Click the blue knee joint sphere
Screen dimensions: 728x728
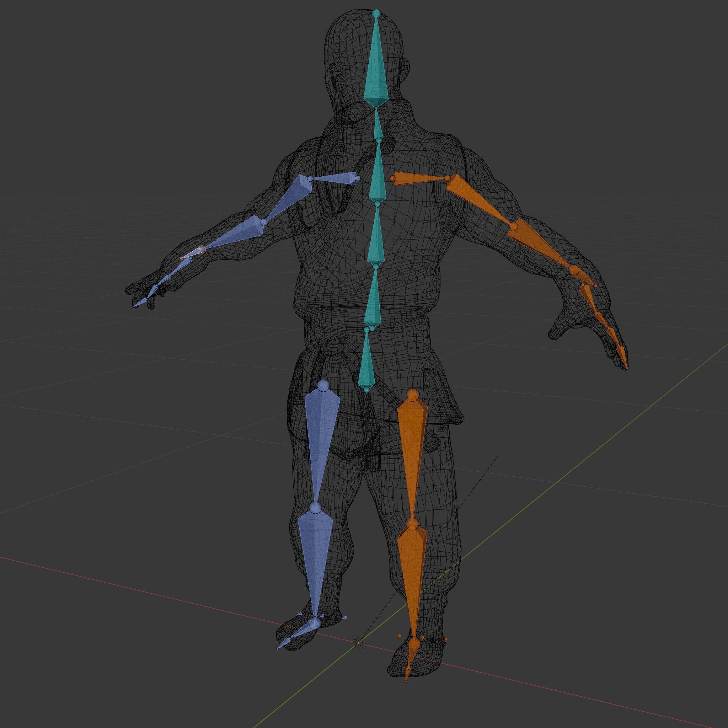click(x=316, y=507)
